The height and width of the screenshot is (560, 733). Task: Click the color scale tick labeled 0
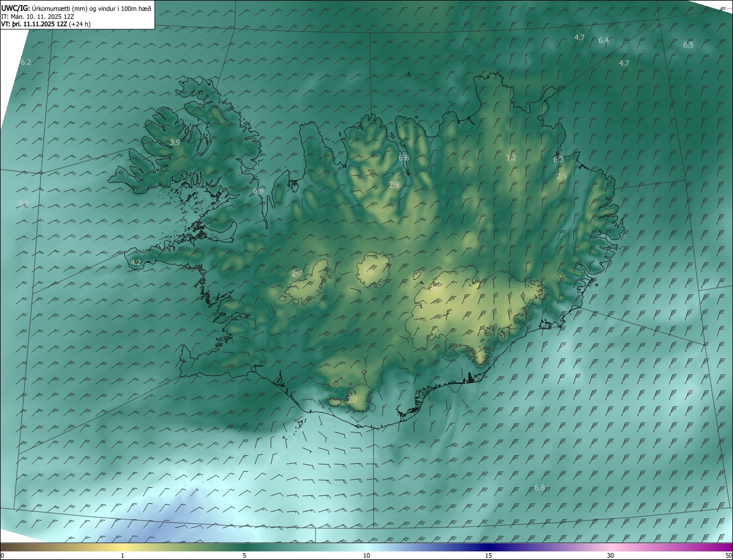(x=2, y=555)
